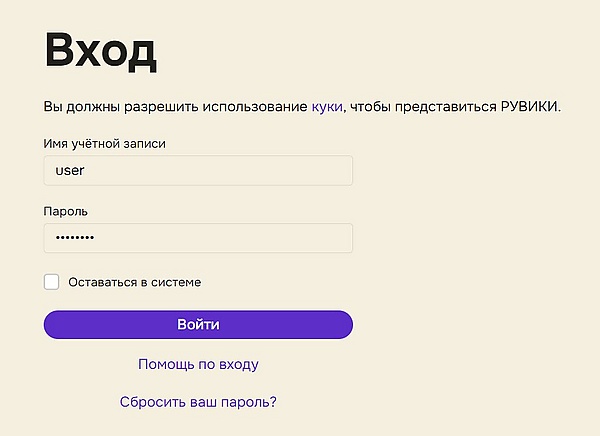
Task: Enable the "Оставаться в системе" checkbox
Action: pos(52,282)
